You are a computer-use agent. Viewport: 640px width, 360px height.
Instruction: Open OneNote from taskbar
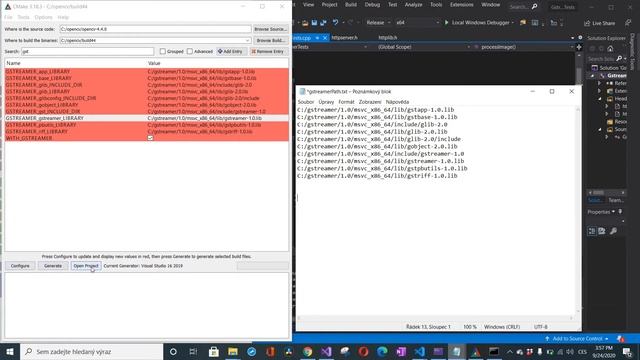(x=401, y=351)
